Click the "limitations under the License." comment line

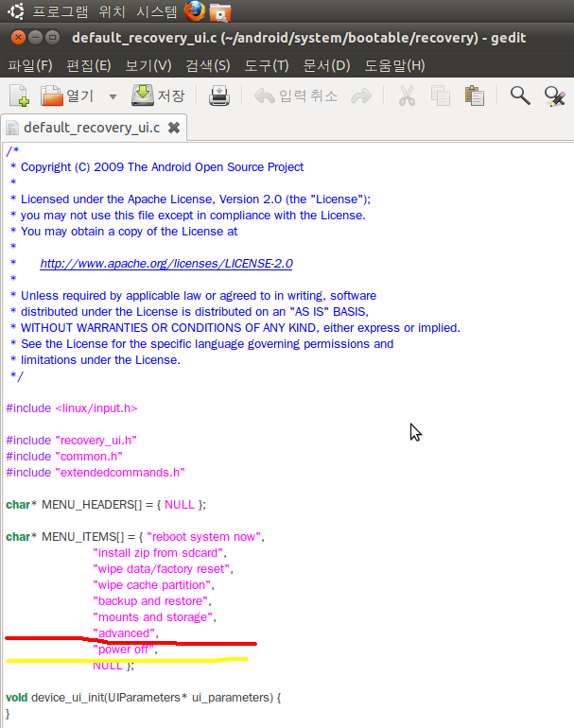95,360
